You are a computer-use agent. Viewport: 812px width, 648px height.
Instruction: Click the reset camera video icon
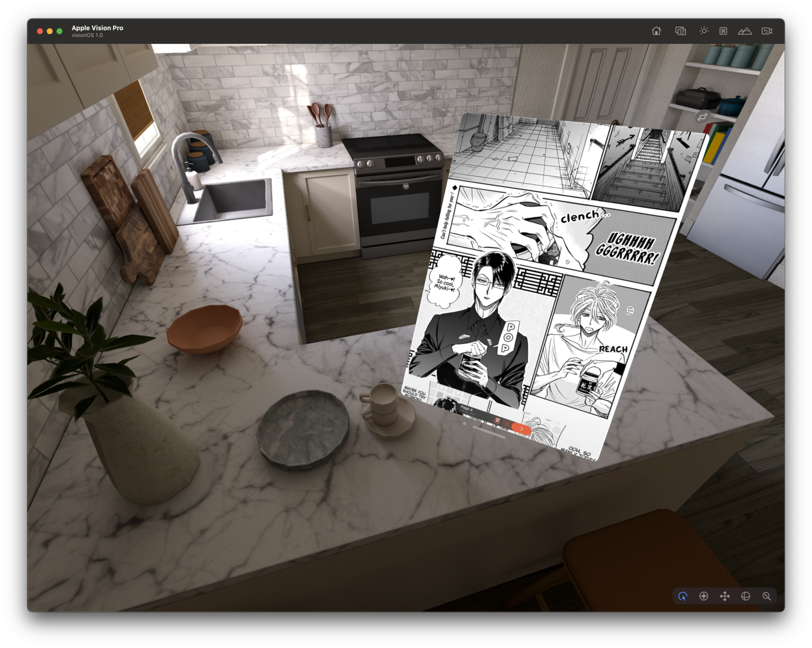(x=767, y=31)
